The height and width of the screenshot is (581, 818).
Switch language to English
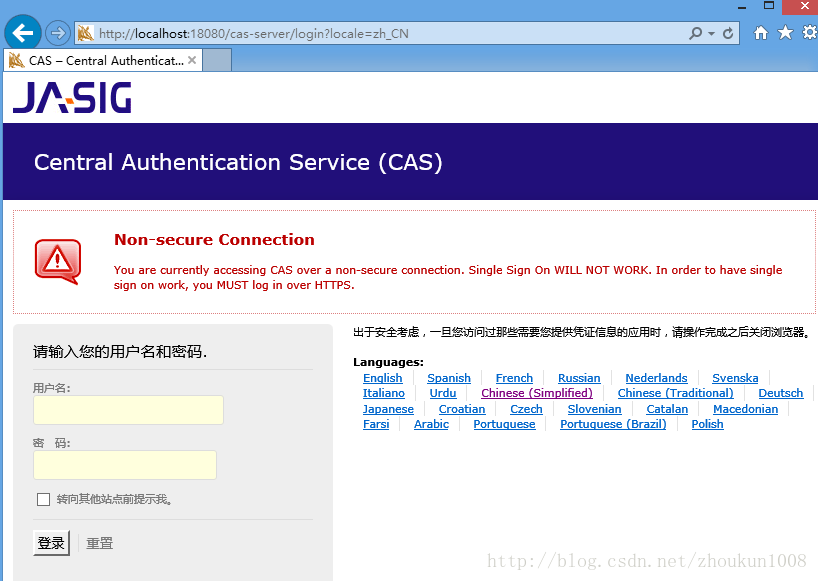[x=382, y=378]
